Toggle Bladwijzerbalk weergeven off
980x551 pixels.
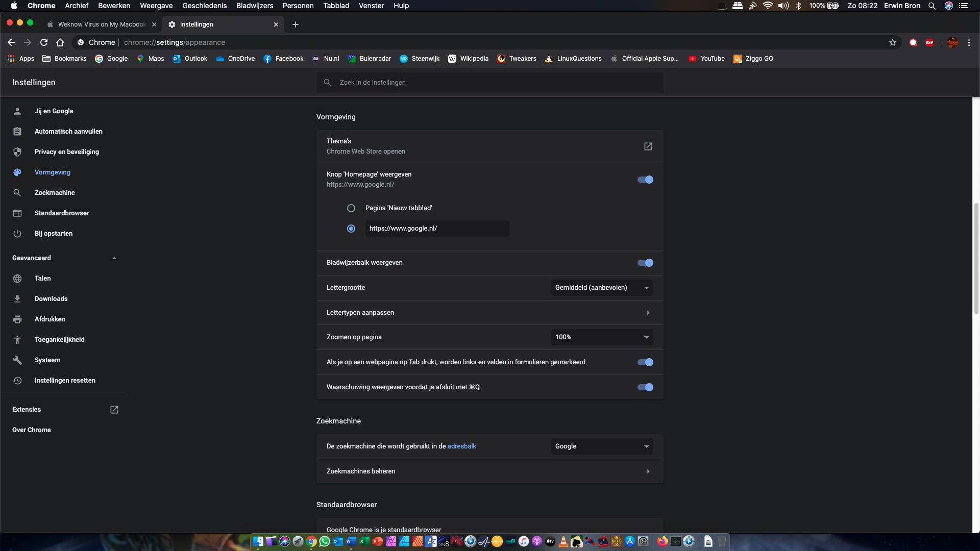tap(645, 263)
